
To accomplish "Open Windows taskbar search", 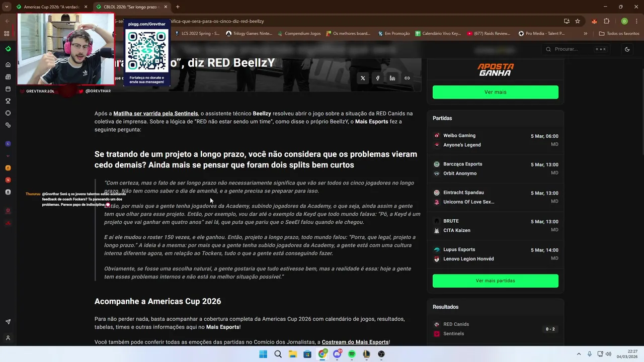I will (278, 354).
